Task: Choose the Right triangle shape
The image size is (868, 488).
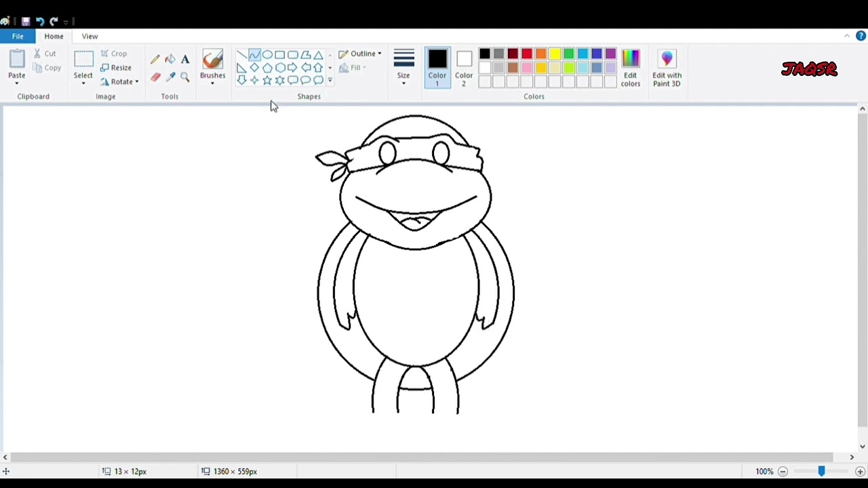Action: 241,68
